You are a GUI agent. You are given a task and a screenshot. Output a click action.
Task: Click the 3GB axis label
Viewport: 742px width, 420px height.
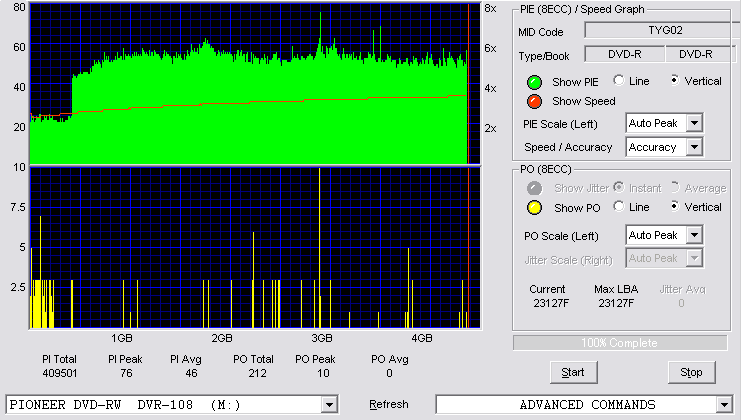(x=322, y=338)
